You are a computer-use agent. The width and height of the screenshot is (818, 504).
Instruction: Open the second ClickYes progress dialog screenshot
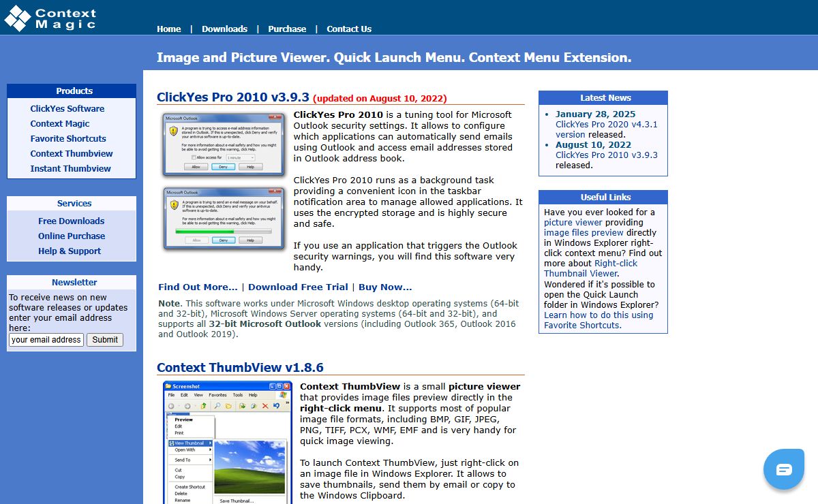[x=224, y=219]
